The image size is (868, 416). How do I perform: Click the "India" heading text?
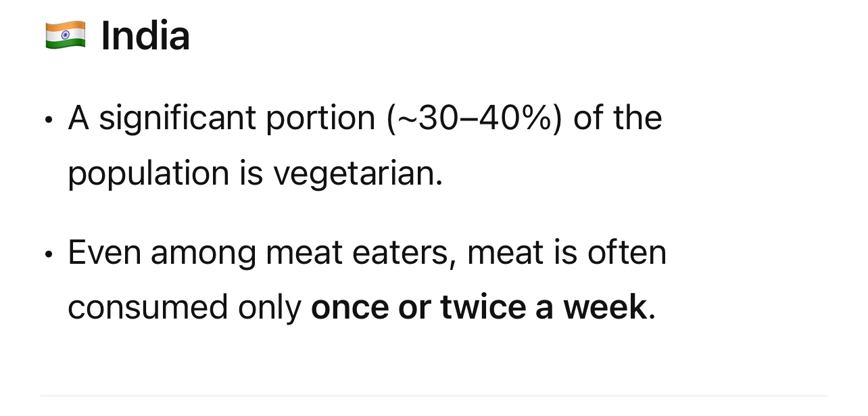point(145,36)
